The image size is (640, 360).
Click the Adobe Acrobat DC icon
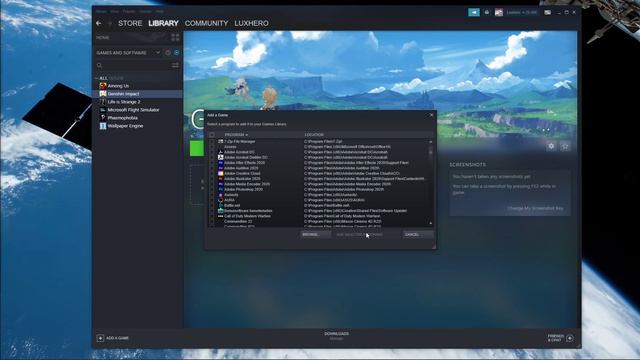220,152
